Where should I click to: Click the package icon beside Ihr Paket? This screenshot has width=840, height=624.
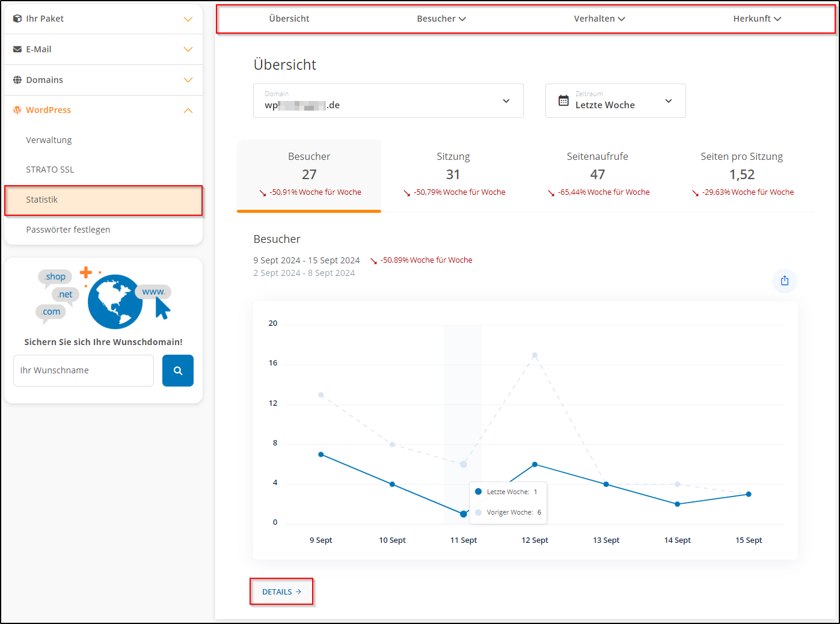[17, 19]
